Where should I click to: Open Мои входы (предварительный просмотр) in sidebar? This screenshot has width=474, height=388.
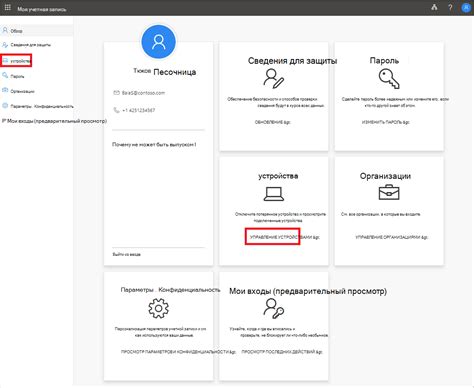(x=57, y=121)
